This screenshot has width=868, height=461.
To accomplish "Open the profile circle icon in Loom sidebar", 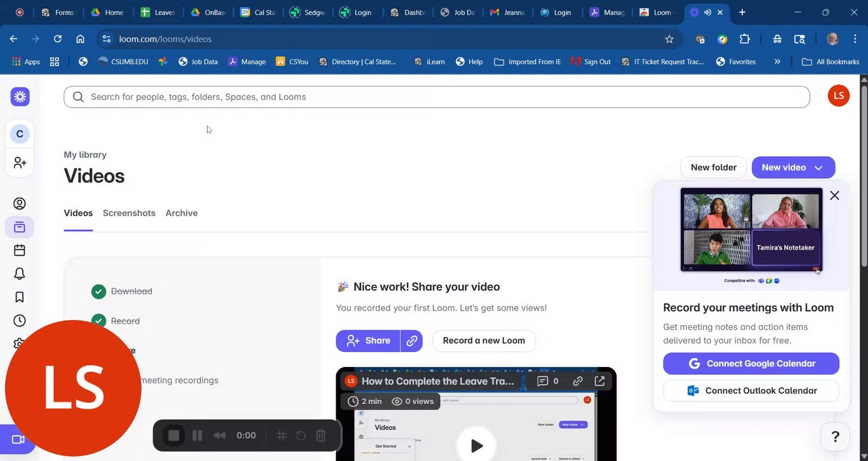I will pyautogui.click(x=20, y=204).
